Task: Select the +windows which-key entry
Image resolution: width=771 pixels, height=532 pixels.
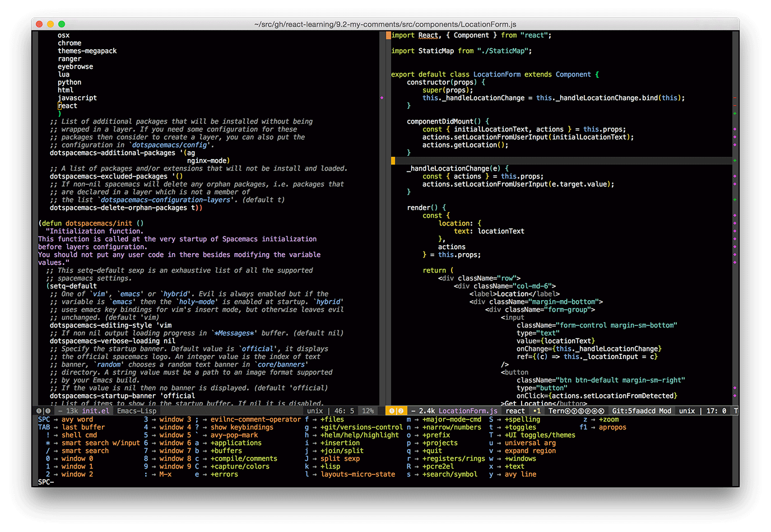Action: tap(521, 459)
